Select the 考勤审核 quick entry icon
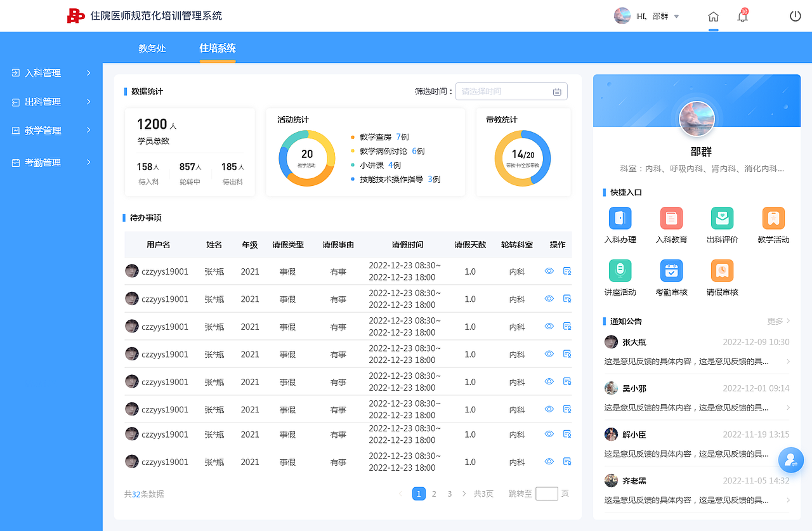The image size is (812, 531). [671, 271]
